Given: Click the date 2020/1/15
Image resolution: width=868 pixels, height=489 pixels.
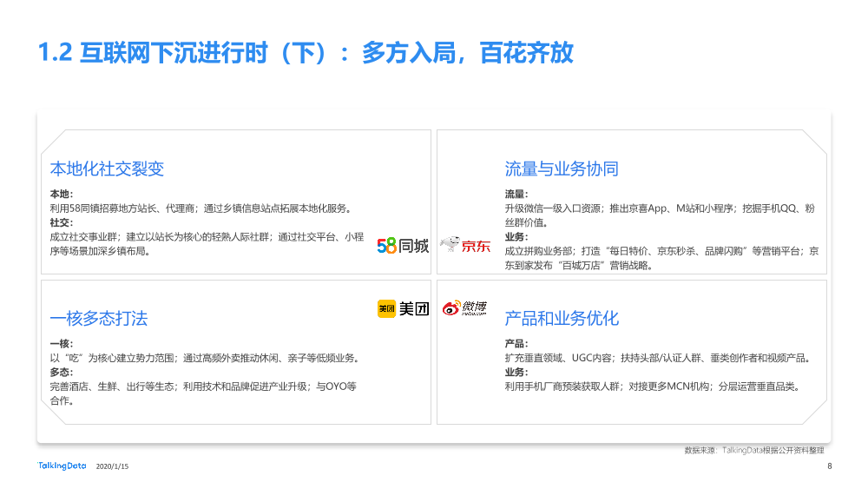Looking at the screenshot, I should (112, 466).
